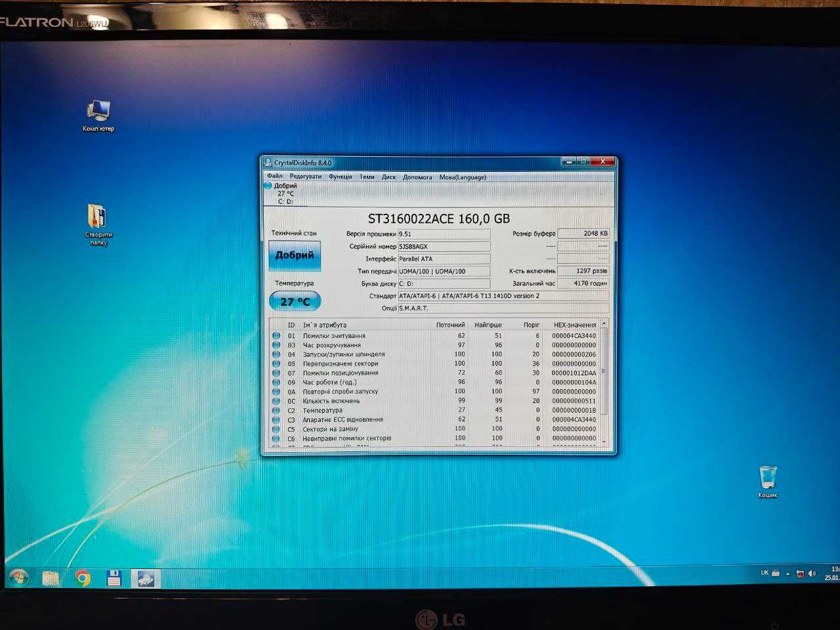Open the Комп'ютер desktop icon
Image resolution: width=840 pixels, height=630 pixels.
(x=98, y=116)
